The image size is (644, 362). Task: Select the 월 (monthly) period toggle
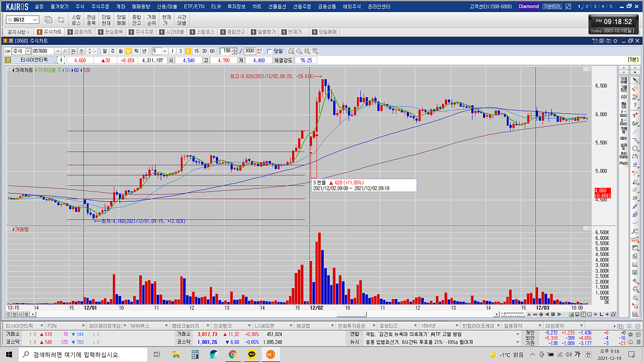(120, 51)
